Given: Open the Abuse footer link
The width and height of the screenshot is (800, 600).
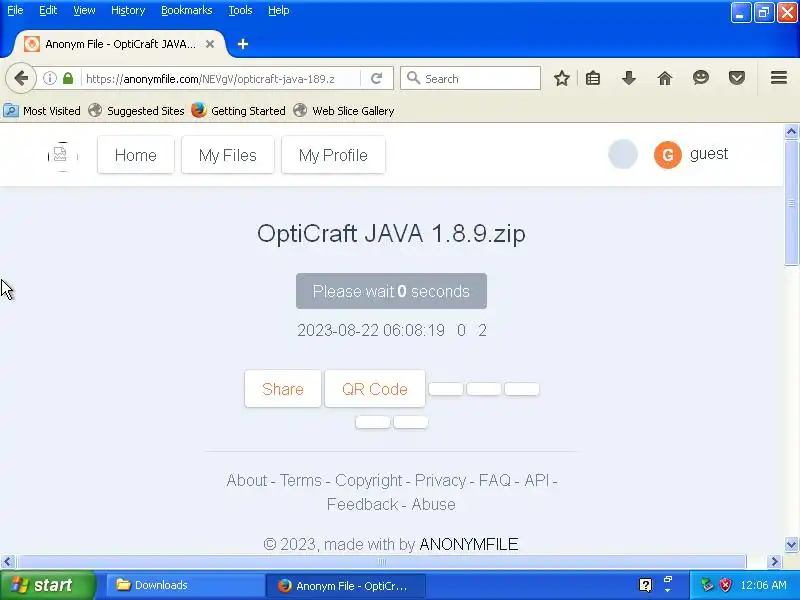Looking at the screenshot, I should click(433, 504).
